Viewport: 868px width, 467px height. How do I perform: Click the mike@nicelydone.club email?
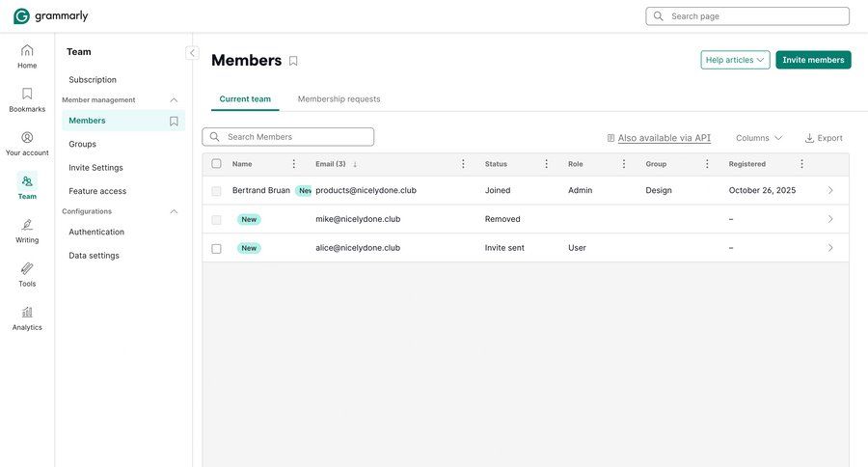pyautogui.click(x=358, y=219)
